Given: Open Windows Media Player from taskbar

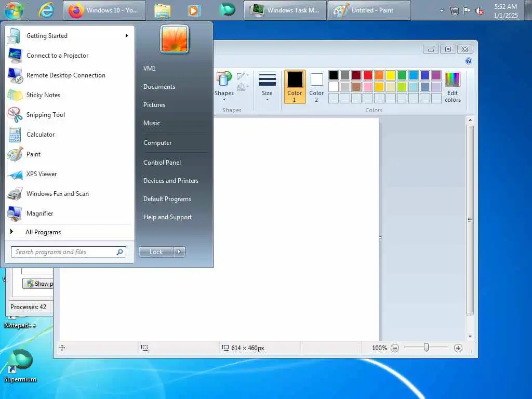Looking at the screenshot, I should point(193,10).
